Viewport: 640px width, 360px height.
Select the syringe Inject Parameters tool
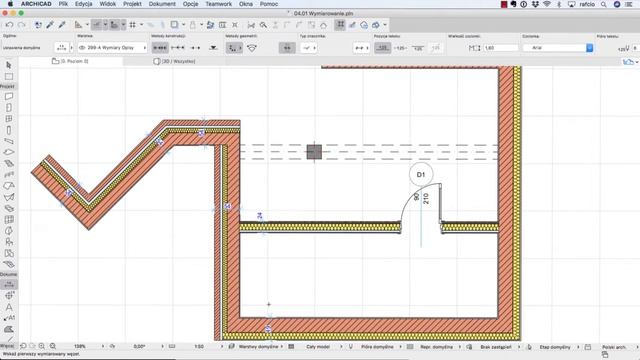point(62,25)
